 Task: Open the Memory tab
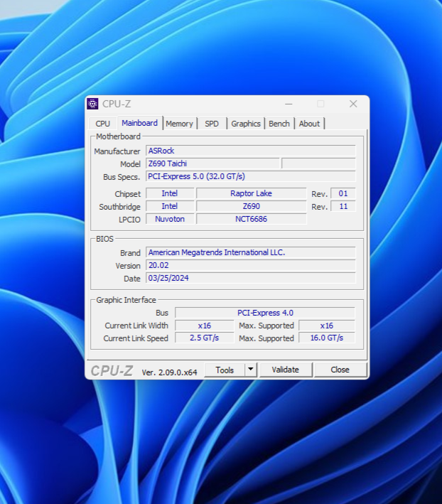(x=180, y=124)
